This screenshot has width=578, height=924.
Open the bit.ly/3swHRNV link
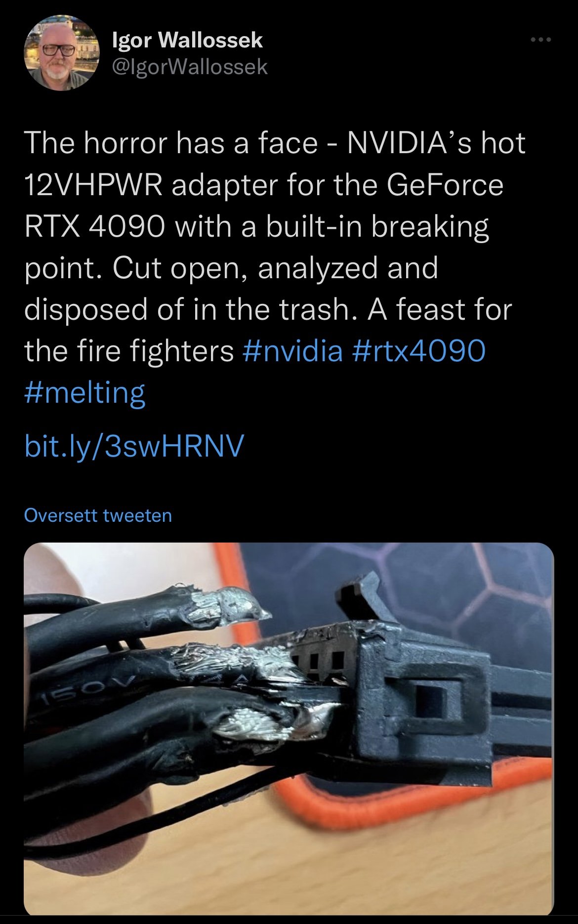pyautogui.click(x=134, y=446)
